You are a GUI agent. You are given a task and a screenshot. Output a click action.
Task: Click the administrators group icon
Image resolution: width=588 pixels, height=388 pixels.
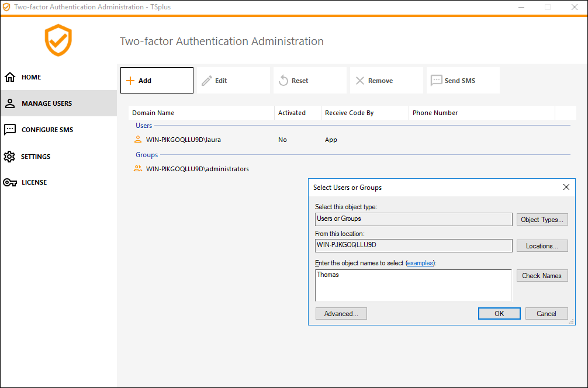tap(138, 169)
